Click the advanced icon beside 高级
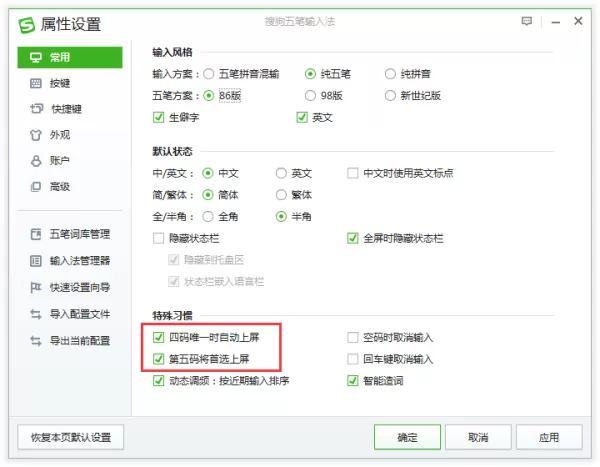The width and height of the screenshot is (600, 467). point(36,187)
